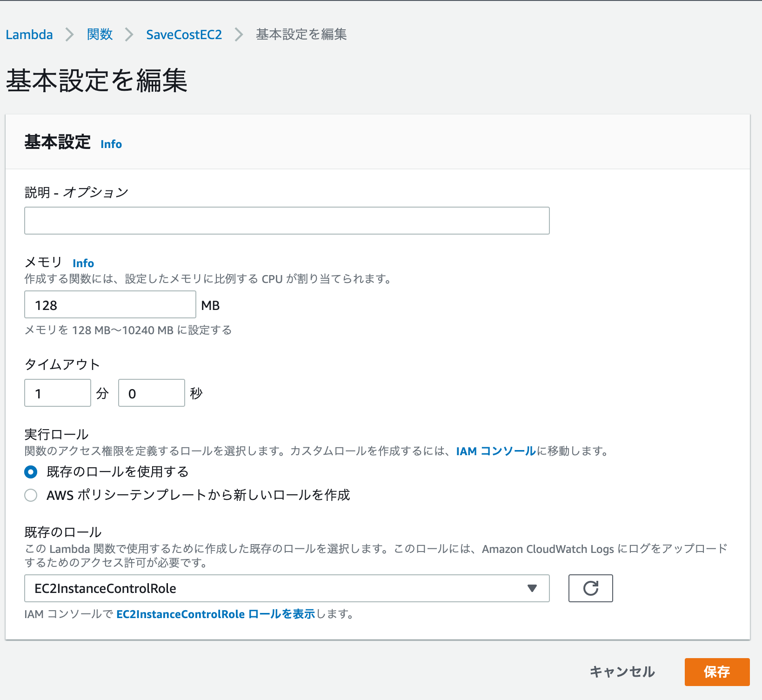762x700 pixels.
Task: Click the キャンセル button
Action: tap(622, 672)
